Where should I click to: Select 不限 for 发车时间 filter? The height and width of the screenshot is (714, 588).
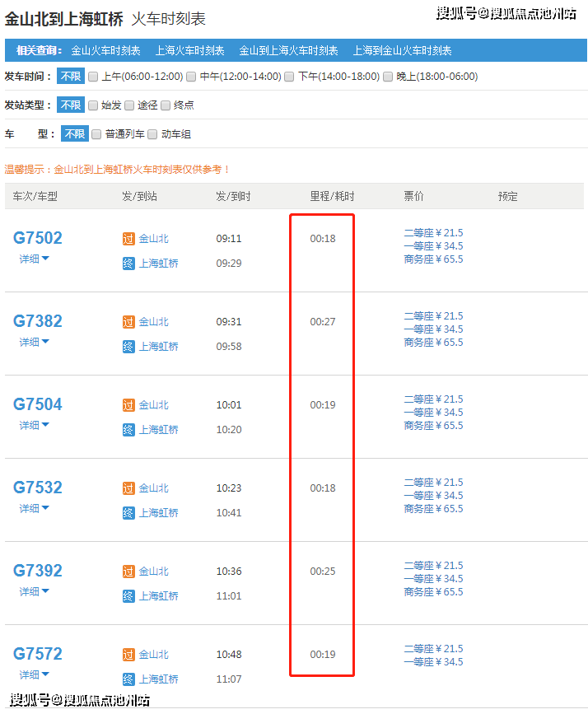click(x=71, y=76)
